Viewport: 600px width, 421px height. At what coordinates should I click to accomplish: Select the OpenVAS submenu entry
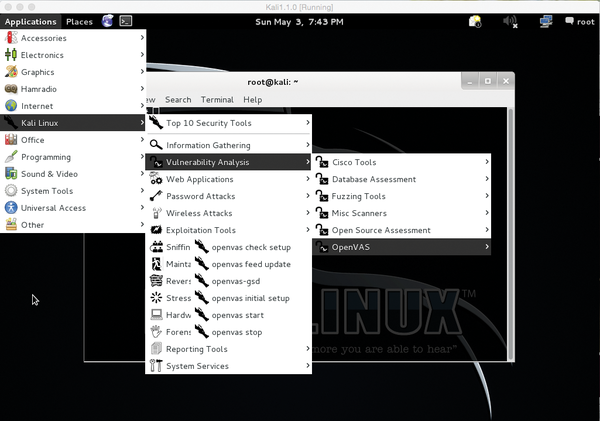[401, 247]
